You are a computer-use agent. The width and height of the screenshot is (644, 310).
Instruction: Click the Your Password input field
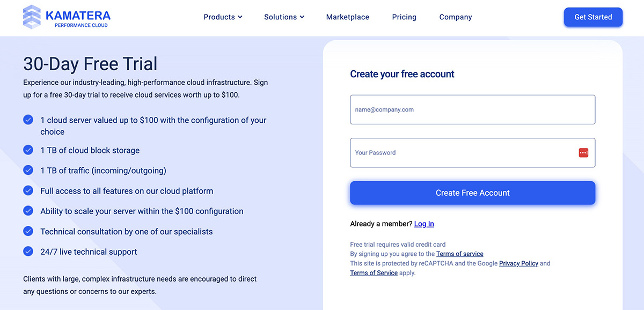click(462, 152)
